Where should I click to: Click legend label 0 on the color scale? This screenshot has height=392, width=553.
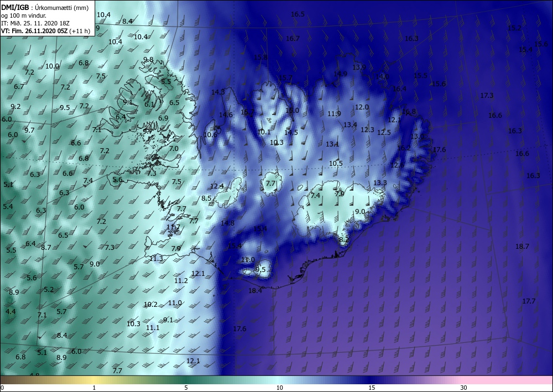(2, 388)
